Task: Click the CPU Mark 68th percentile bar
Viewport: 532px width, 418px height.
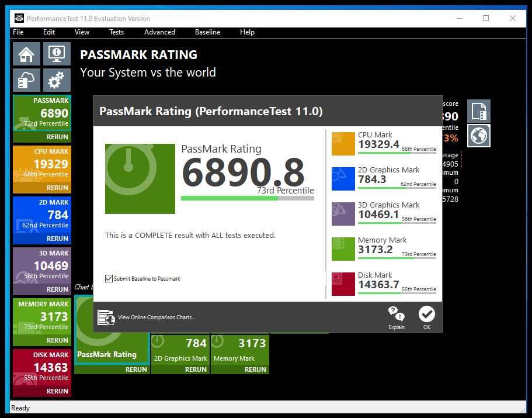Action: pos(397,153)
